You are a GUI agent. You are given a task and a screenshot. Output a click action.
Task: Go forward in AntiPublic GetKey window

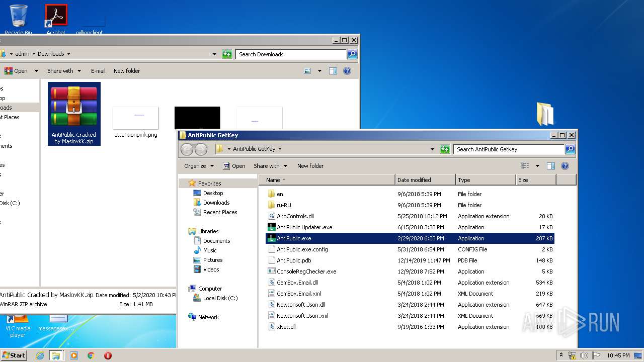click(x=201, y=149)
